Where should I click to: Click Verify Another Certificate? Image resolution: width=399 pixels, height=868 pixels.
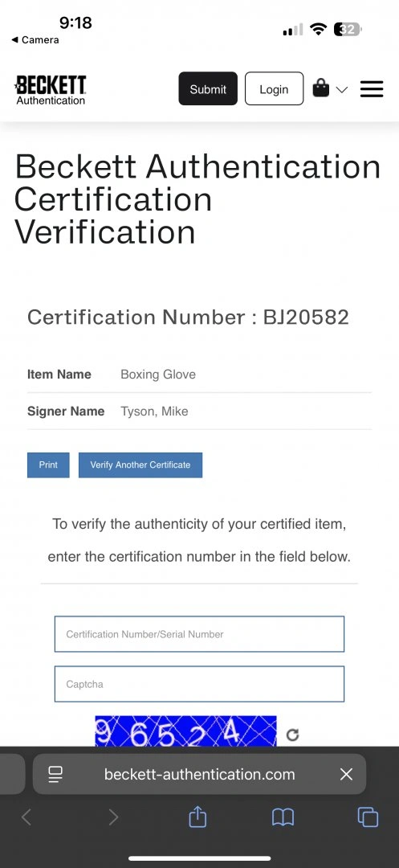(x=140, y=465)
